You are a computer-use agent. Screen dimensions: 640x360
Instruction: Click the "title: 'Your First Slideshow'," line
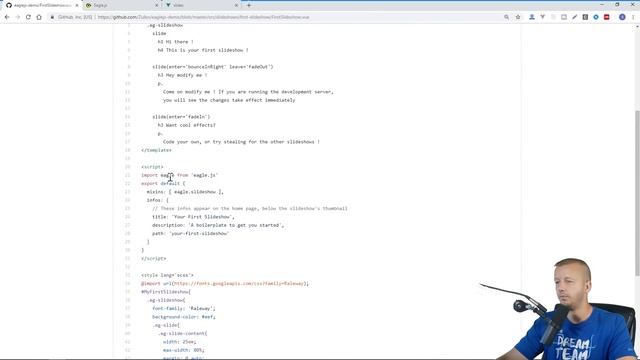[193, 217]
